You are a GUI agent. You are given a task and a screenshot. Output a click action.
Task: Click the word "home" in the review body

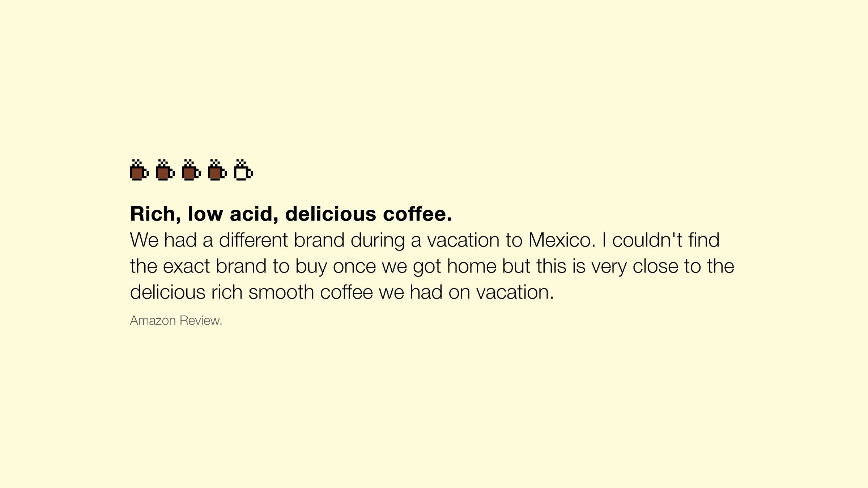point(472,266)
